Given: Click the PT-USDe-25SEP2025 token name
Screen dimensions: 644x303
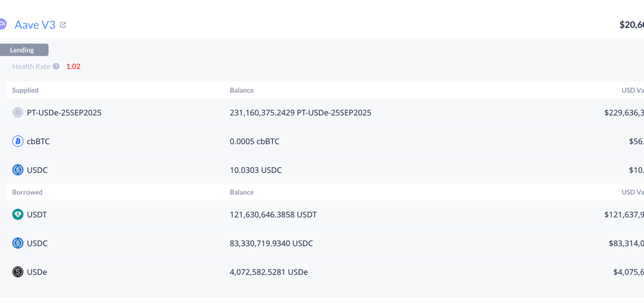Looking at the screenshot, I should click(x=64, y=112).
